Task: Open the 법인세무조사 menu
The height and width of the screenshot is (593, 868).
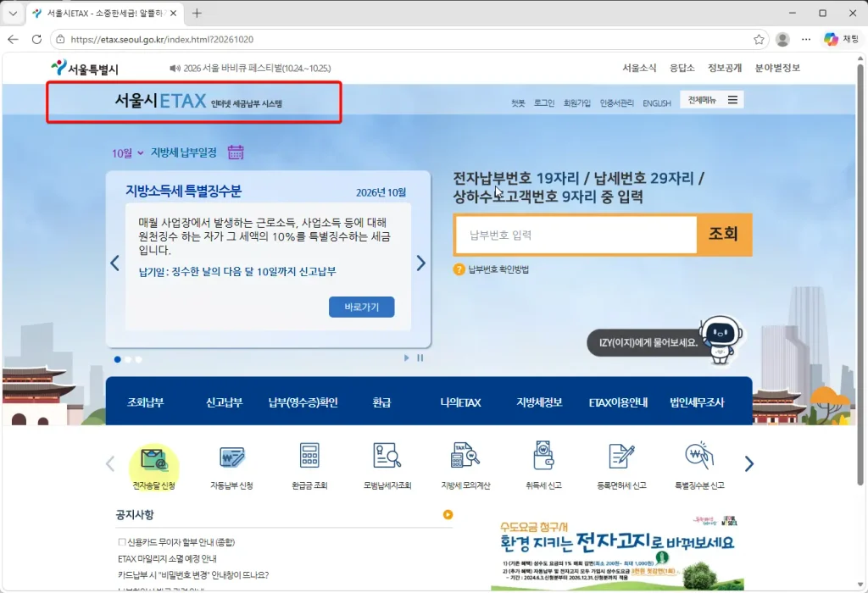Action: (x=697, y=402)
